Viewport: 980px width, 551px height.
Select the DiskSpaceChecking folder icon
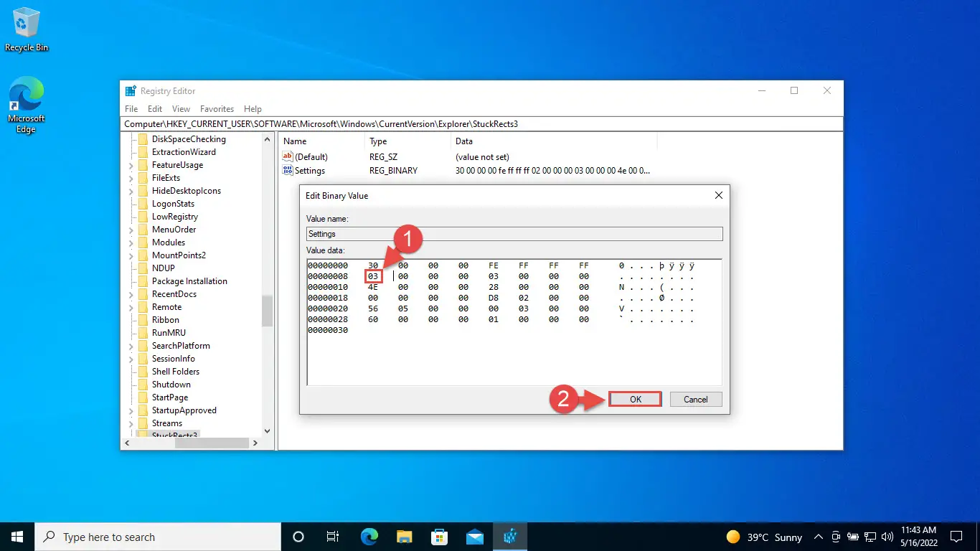pos(143,139)
